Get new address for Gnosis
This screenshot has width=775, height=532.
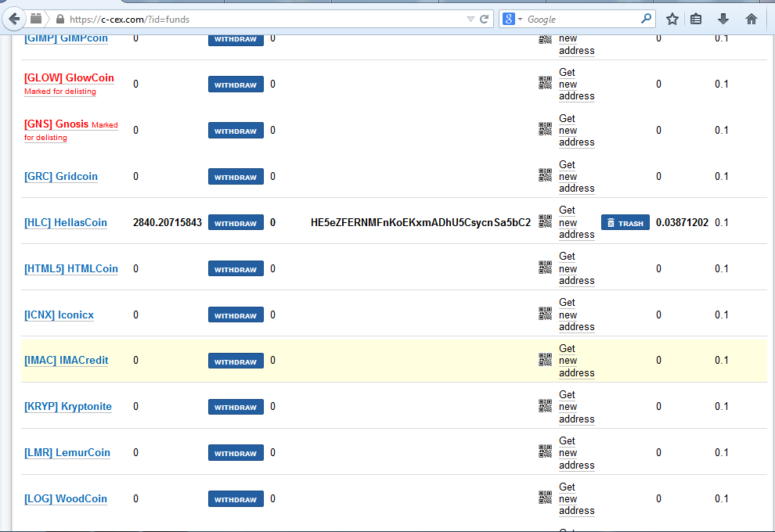coord(576,131)
